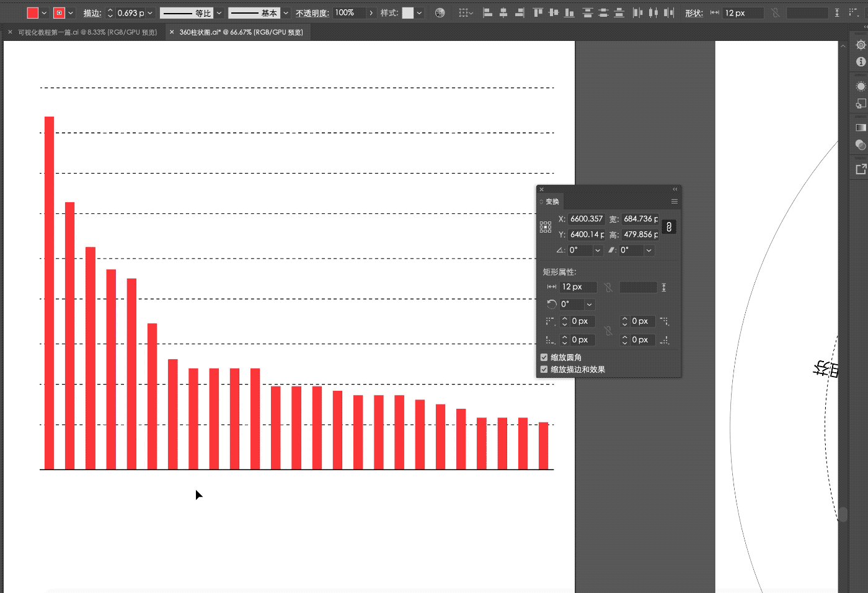Click the 不透明度 opacity link

click(312, 13)
